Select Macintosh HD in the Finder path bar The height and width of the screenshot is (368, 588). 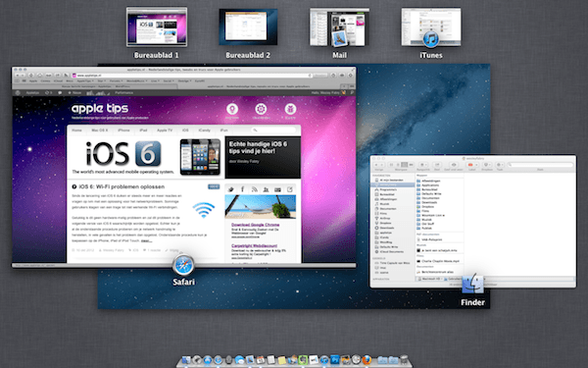[x=429, y=279]
